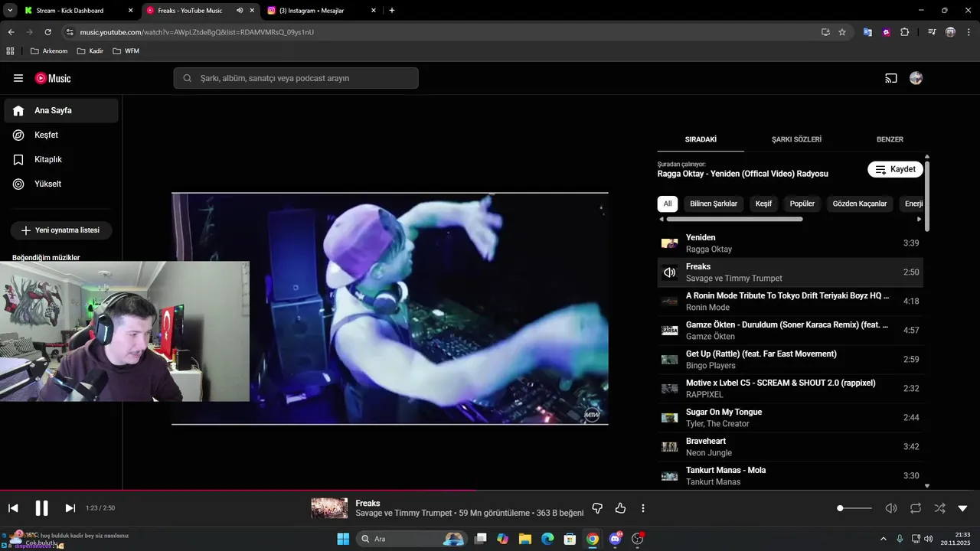
Task: Click the queue panel vertical scrollbar
Action: point(927,195)
